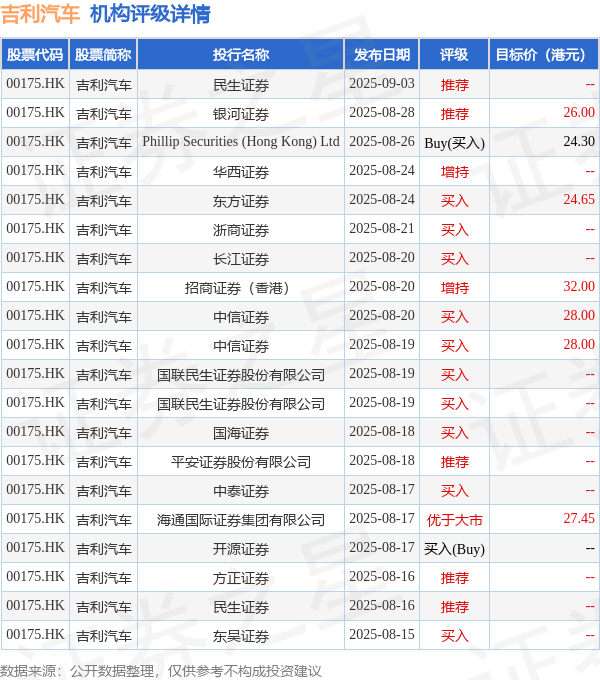Click stock code in 长江证券 row
This screenshot has width=600, height=680.
click(x=35, y=258)
